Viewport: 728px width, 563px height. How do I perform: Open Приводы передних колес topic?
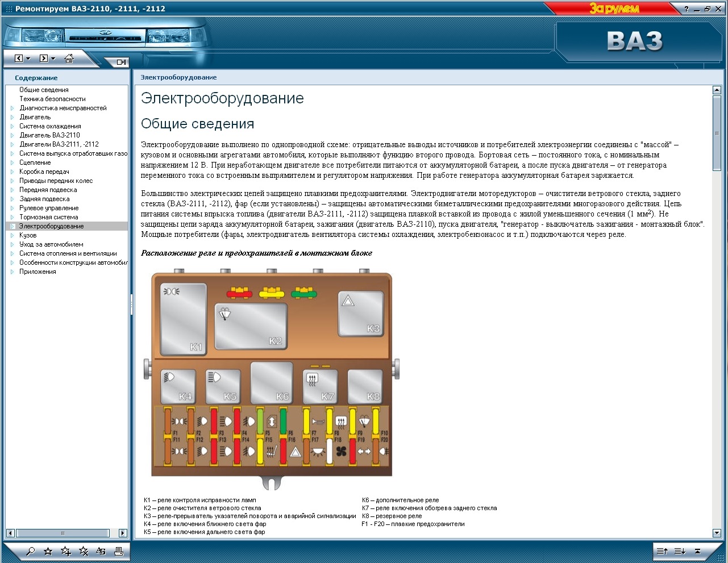[x=56, y=181]
